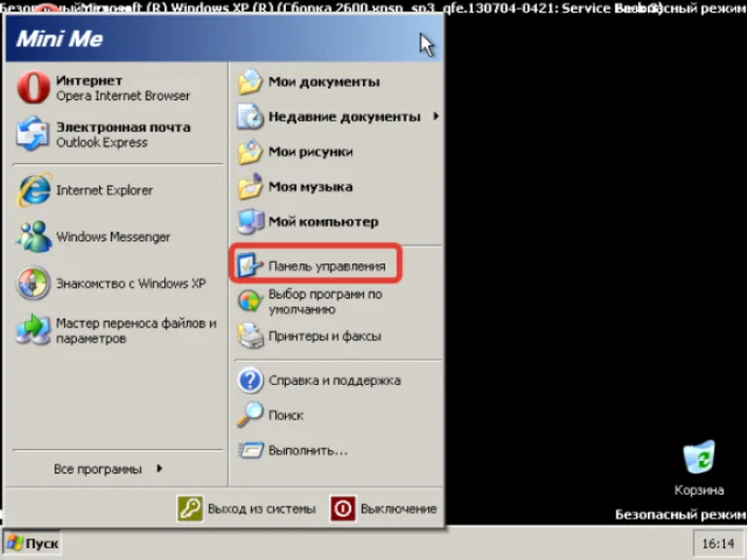The width and height of the screenshot is (747, 560).
Task: Click Знакомство с Windows XP text
Action: pyautogui.click(x=131, y=283)
